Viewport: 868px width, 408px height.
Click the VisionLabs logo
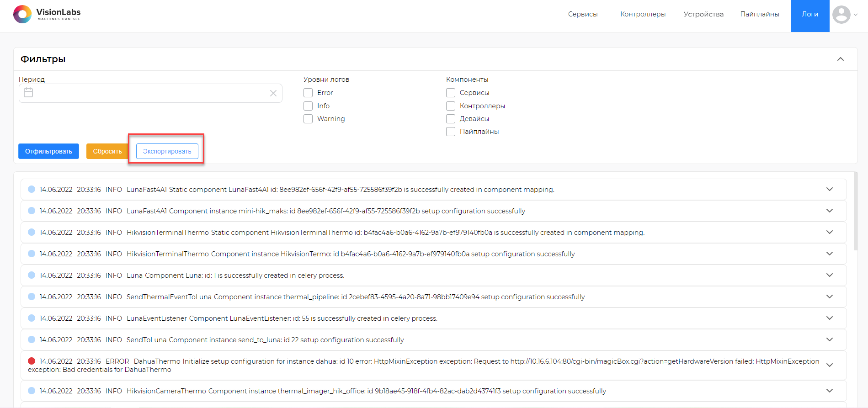47,14
